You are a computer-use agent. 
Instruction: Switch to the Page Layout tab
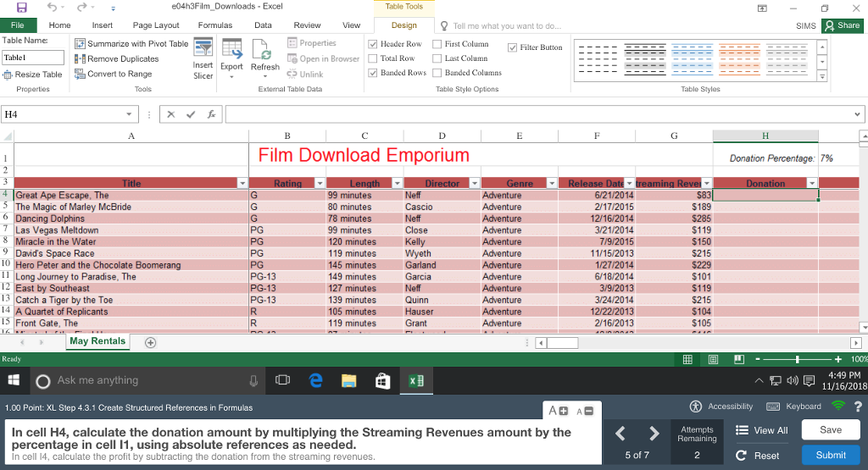click(x=156, y=25)
